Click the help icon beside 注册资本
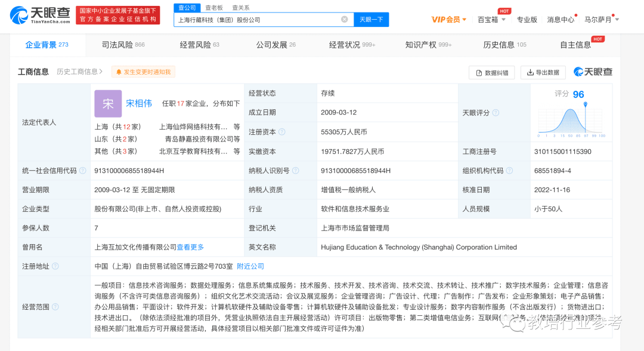Viewport: 644px width, 351px height. [281, 132]
